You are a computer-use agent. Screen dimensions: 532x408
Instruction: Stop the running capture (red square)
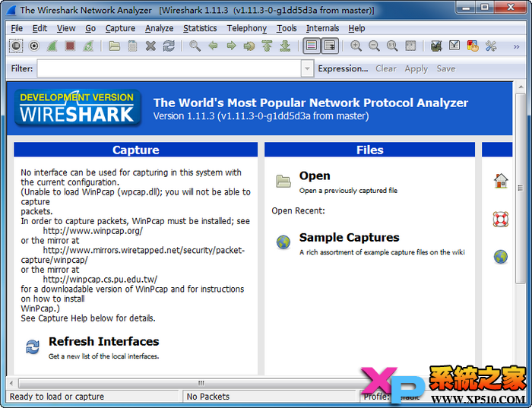coord(70,46)
